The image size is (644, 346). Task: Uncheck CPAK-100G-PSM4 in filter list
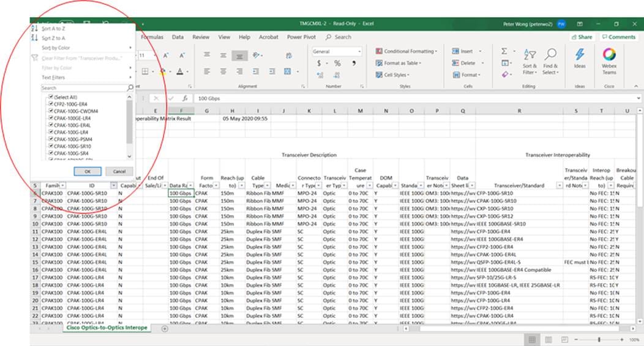click(51, 139)
